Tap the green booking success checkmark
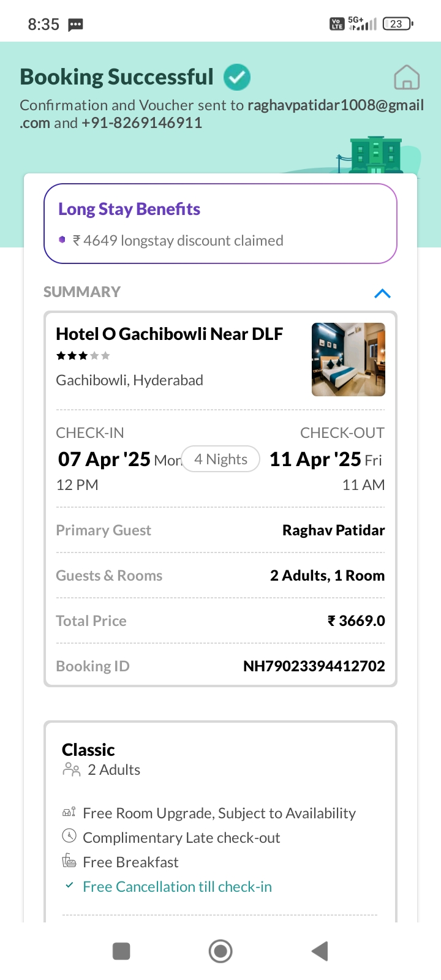Viewport: 441px width, 980px height. 237,77
